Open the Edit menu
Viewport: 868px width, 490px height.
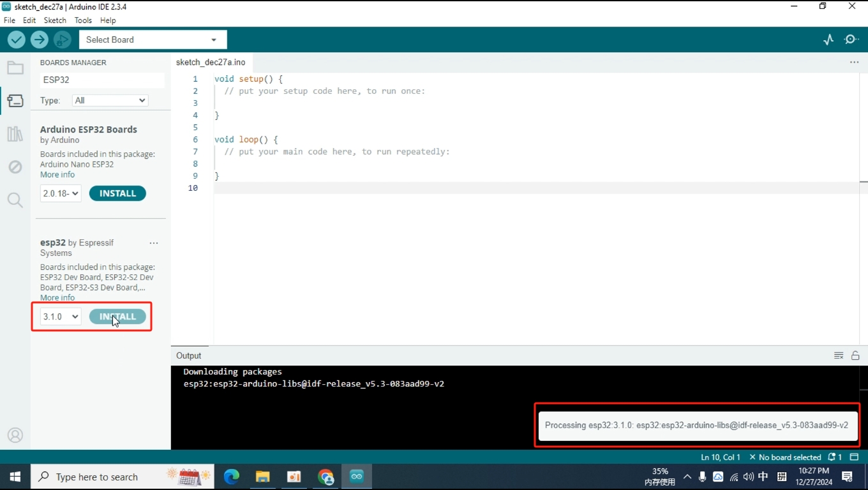pos(29,20)
